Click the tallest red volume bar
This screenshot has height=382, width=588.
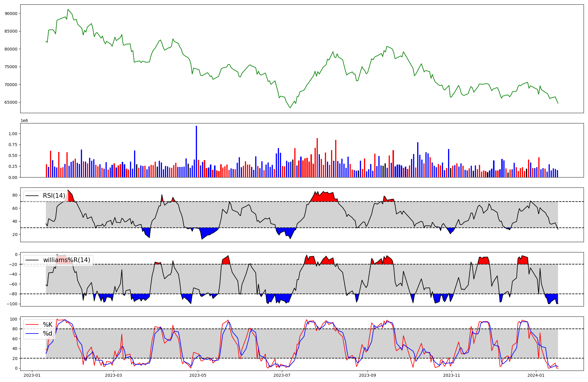317,158
